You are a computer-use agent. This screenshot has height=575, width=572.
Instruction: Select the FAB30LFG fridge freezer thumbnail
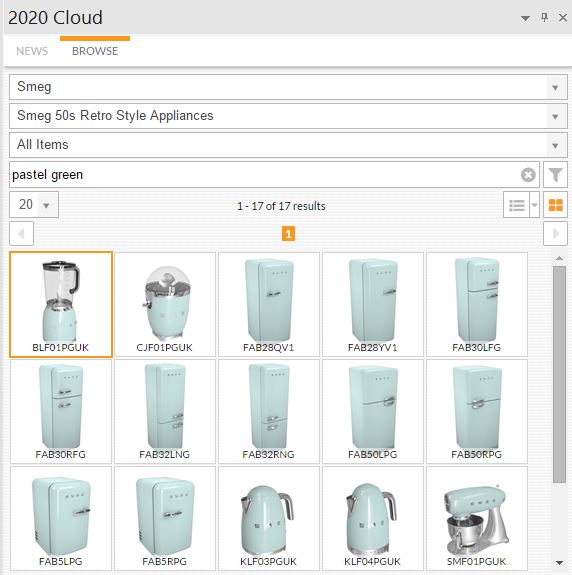477,304
